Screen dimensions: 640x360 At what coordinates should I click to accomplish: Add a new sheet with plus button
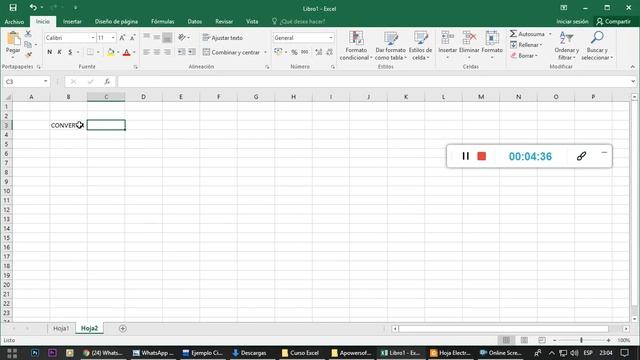coord(122,328)
